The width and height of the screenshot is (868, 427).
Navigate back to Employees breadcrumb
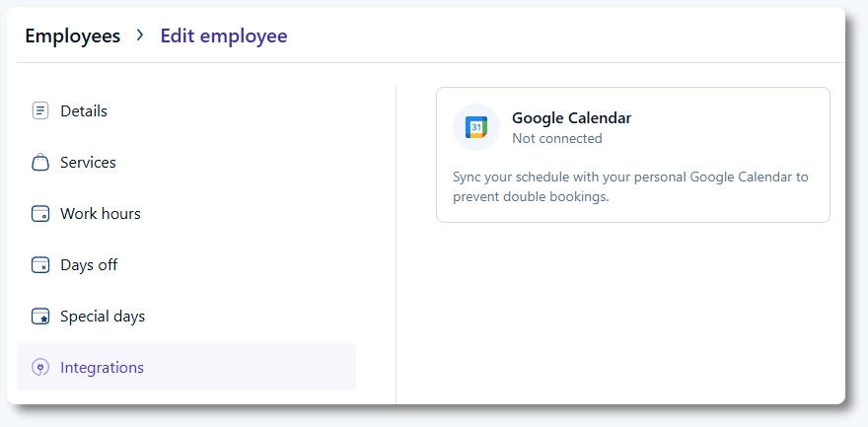[73, 36]
